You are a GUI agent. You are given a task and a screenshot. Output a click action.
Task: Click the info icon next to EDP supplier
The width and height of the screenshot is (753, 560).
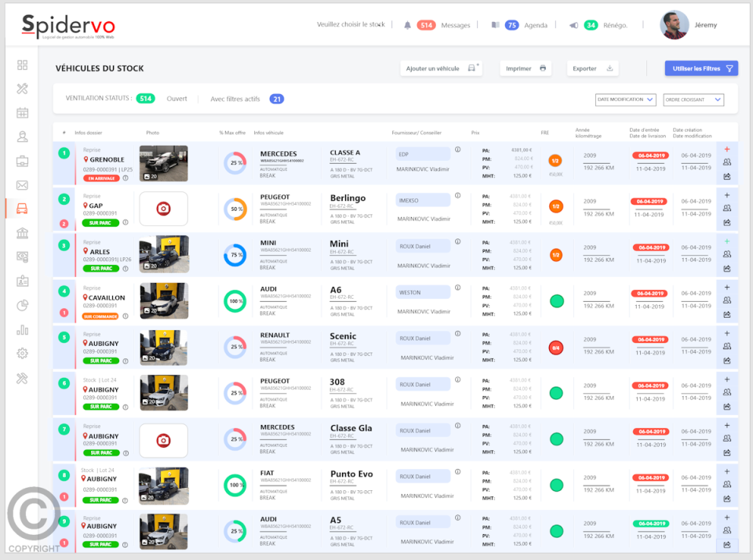(x=458, y=150)
